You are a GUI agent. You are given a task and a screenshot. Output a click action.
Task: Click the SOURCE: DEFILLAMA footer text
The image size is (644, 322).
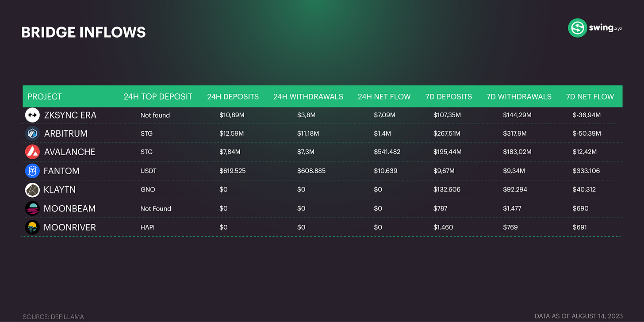(x=53, y=317)
